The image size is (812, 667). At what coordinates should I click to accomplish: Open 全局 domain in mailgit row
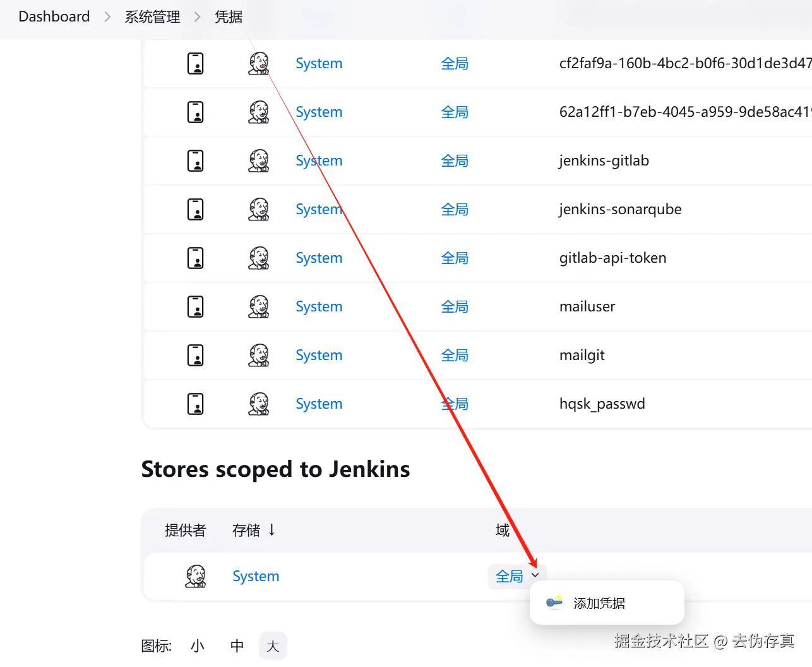pos(455,356)
